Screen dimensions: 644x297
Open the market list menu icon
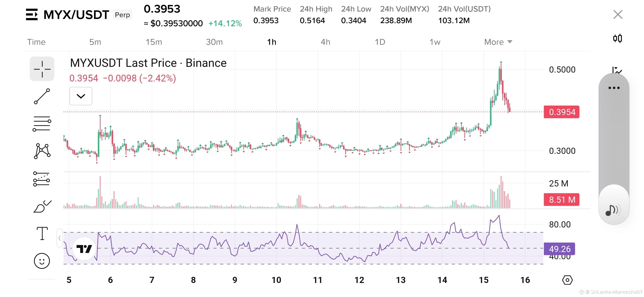coord(32,14)
